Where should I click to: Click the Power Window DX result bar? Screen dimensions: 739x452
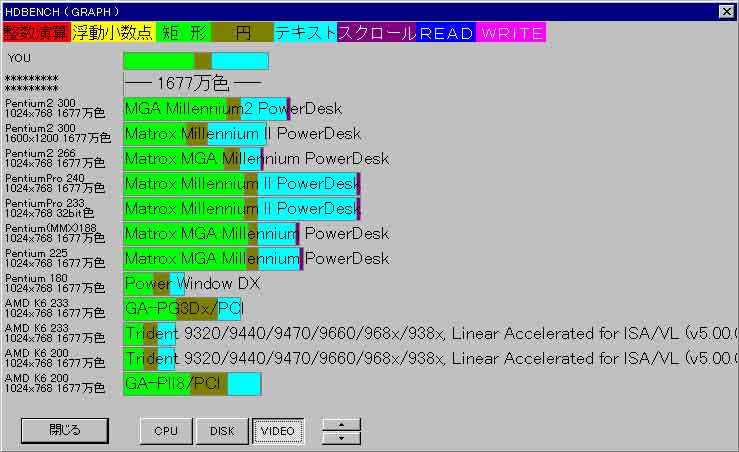(x=153, y=283)
